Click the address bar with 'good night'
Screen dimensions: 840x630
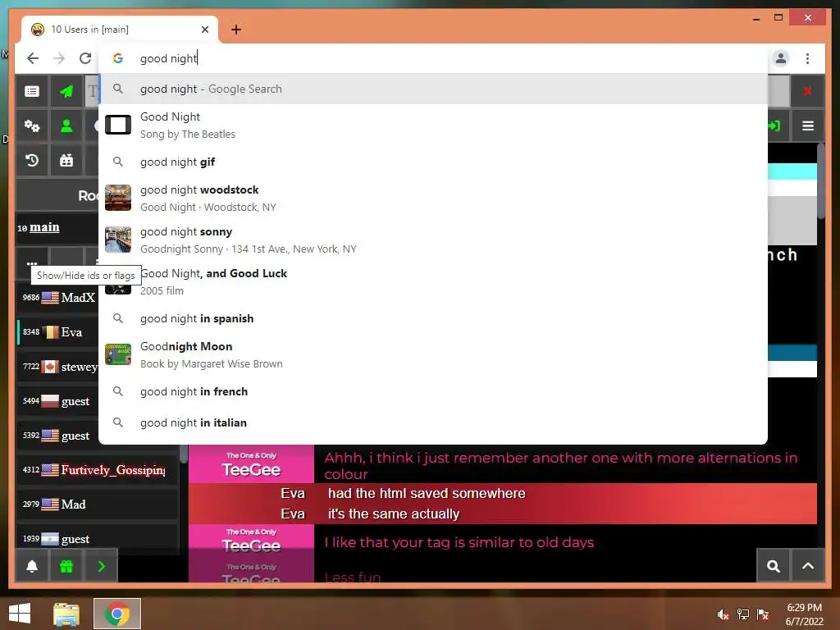pos(433,58)
